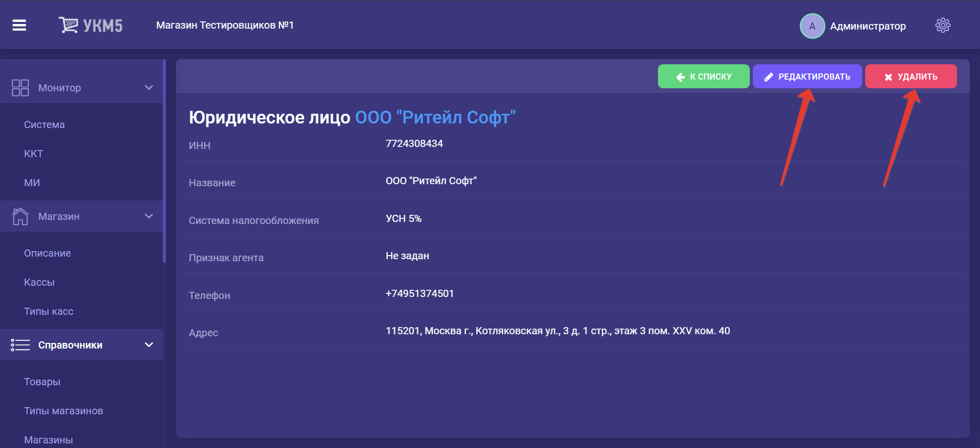Image resolution: width=980 pixels, height=448 pixels.
Task: Open the Кассы menu item
Action: (x=39, y=282)
